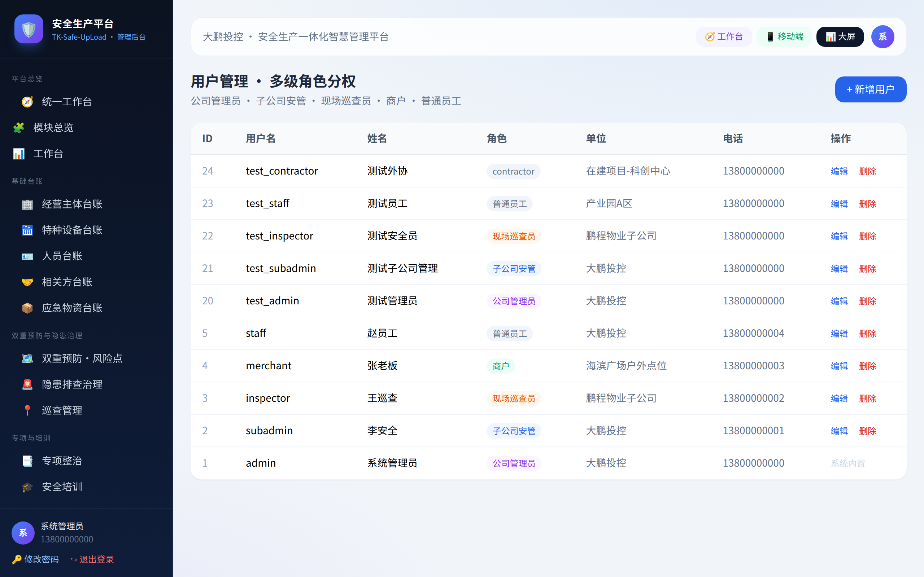
Task: Click the 新增用户 button
Action: pos(871,89)
